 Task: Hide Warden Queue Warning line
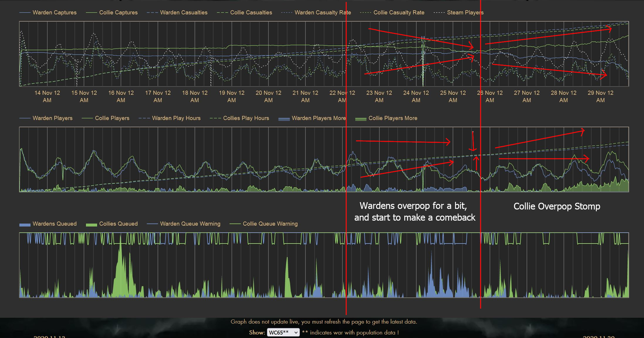(x=190, y=224)
